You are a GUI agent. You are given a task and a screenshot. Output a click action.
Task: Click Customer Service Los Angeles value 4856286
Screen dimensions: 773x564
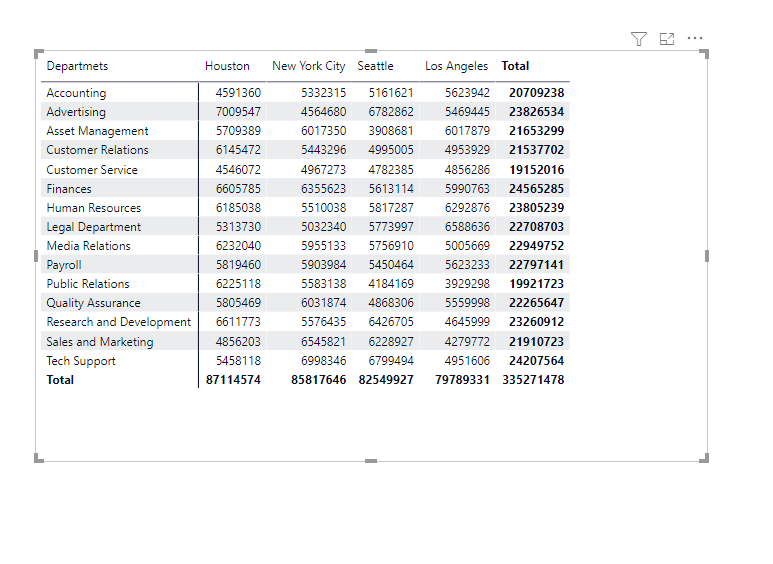tap(467, 170)
